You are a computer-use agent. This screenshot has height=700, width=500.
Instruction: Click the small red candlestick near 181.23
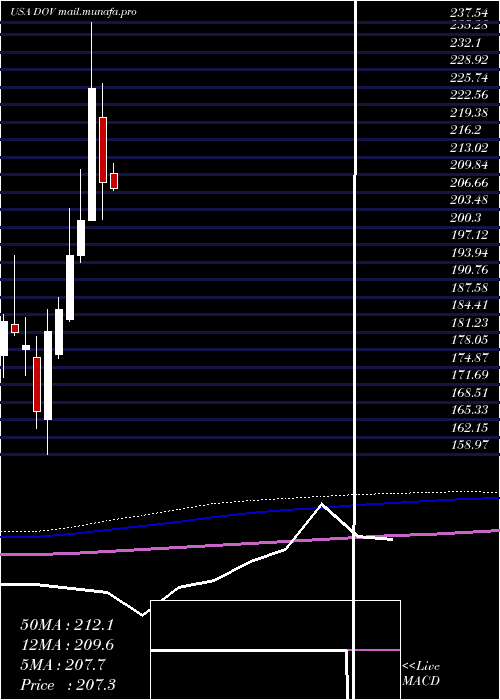(x=15, y=329)
